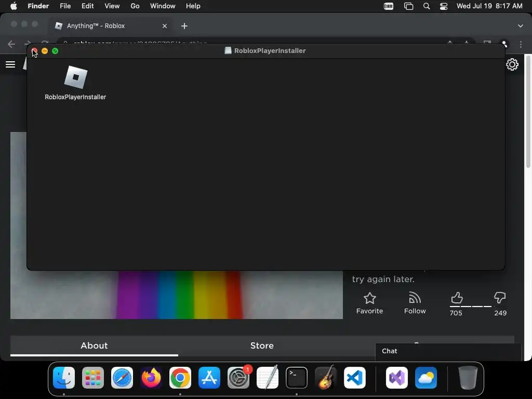This screenshot has height=399, width=532.
Task: Open the Roblox Chat panel
Action: pyautogui.click(x=448, y=351)
